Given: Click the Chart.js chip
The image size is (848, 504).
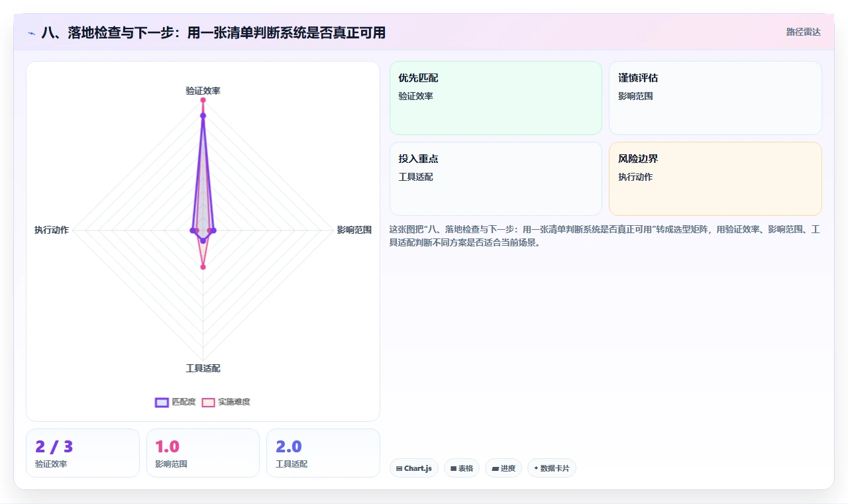Looking at the screenshot, I should pos(414,468).
